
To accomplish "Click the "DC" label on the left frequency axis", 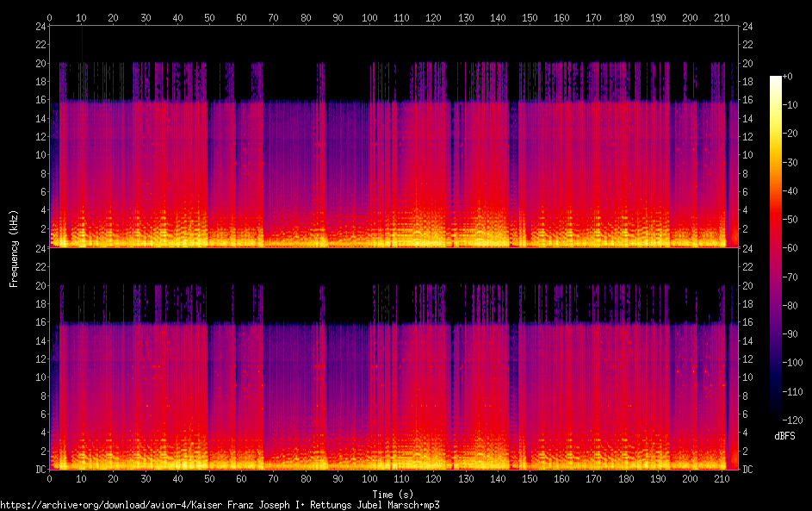I will (x=41, y=469).
